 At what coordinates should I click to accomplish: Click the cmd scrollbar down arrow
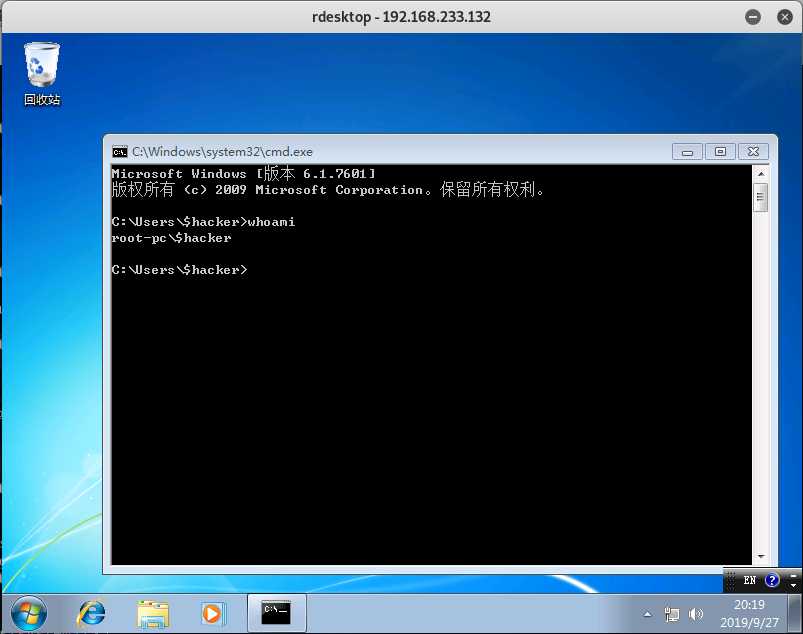pyautogui.click(x=761, y=556)
